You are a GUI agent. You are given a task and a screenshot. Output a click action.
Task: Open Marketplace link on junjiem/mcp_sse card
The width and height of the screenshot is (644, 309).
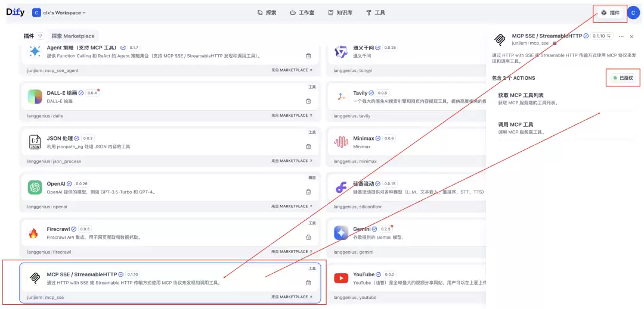pos(292,296)
